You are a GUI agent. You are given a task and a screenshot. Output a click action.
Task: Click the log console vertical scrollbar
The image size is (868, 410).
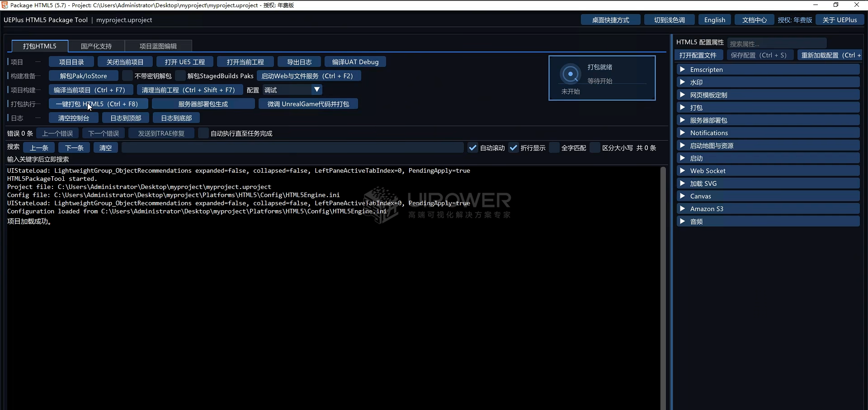pyautogui.click(x=663, y=288)
